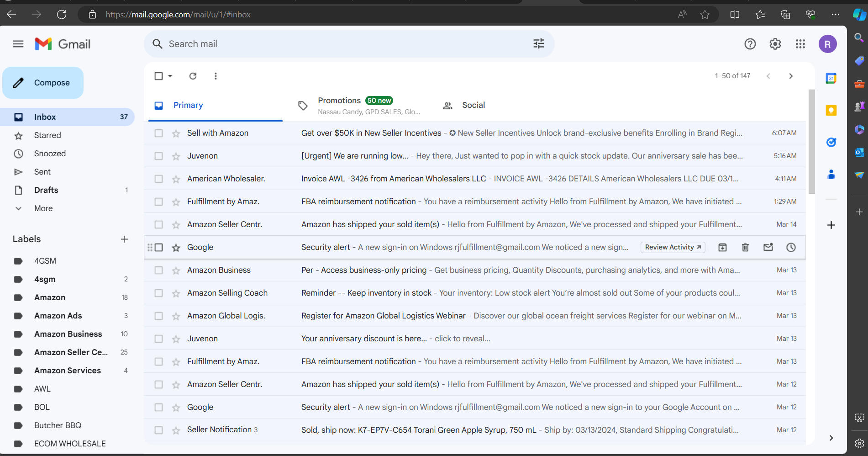Click the browser refresh button
Screen dimensions: 868x456
[62, 15]
